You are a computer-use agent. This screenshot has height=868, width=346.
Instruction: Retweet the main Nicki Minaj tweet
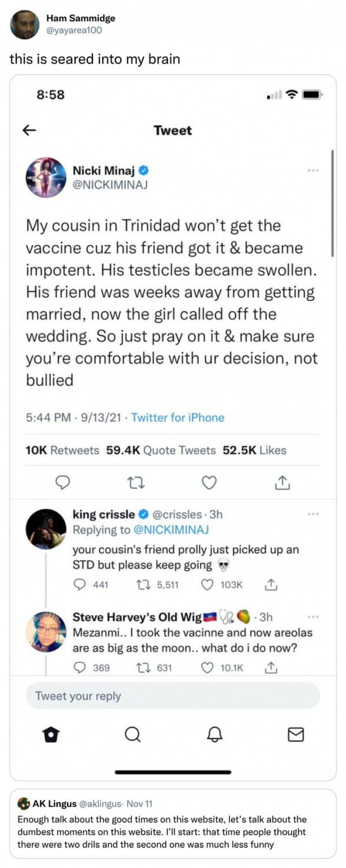(x=136, y=482)
